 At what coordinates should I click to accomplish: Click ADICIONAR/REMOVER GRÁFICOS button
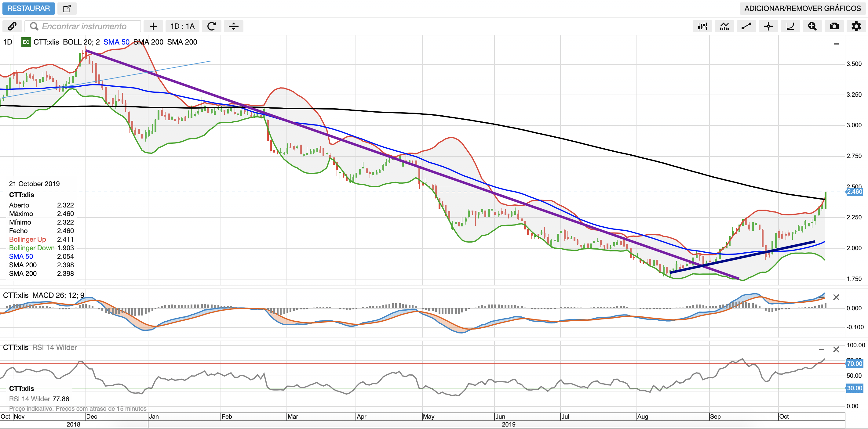point(802,9)
